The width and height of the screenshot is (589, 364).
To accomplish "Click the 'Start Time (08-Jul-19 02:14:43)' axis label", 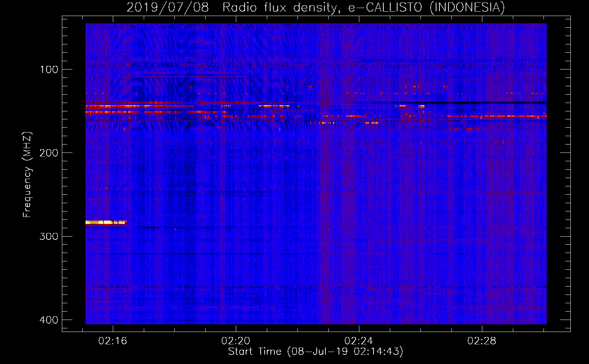I will (316, 352).
